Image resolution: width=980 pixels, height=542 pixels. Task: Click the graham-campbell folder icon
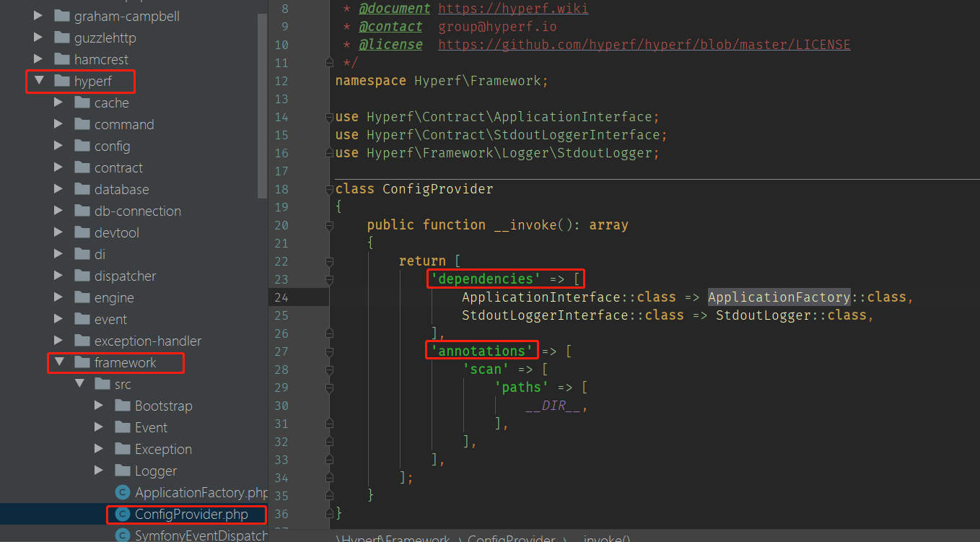[x=61, y=16]
